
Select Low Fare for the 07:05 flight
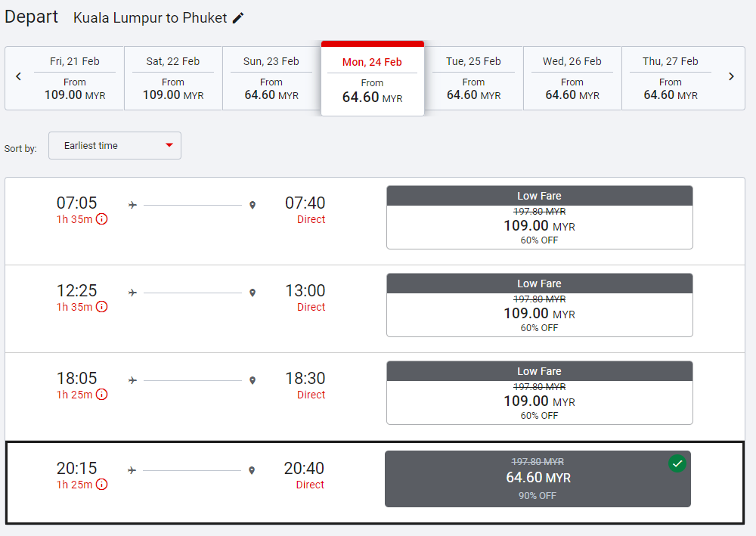[539, 218]
